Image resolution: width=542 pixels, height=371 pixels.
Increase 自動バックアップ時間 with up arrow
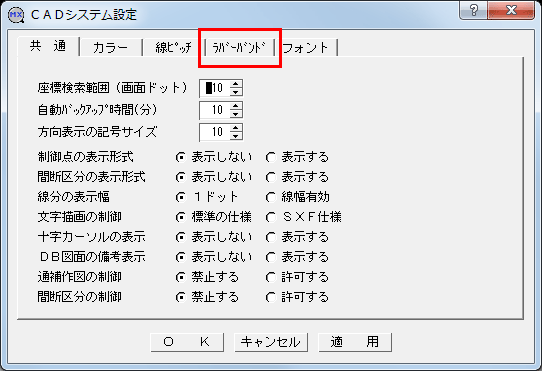(x=236, y=106)
